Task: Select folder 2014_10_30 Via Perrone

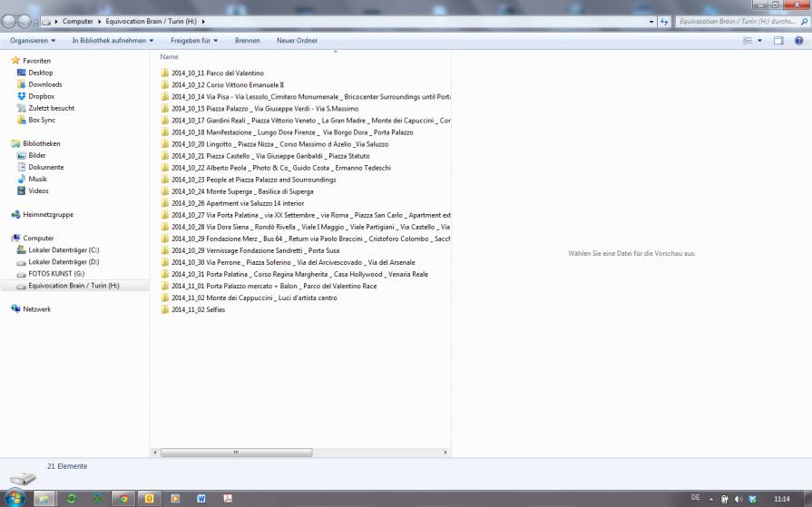Action: pyautogui.click(x=288, y=262)
